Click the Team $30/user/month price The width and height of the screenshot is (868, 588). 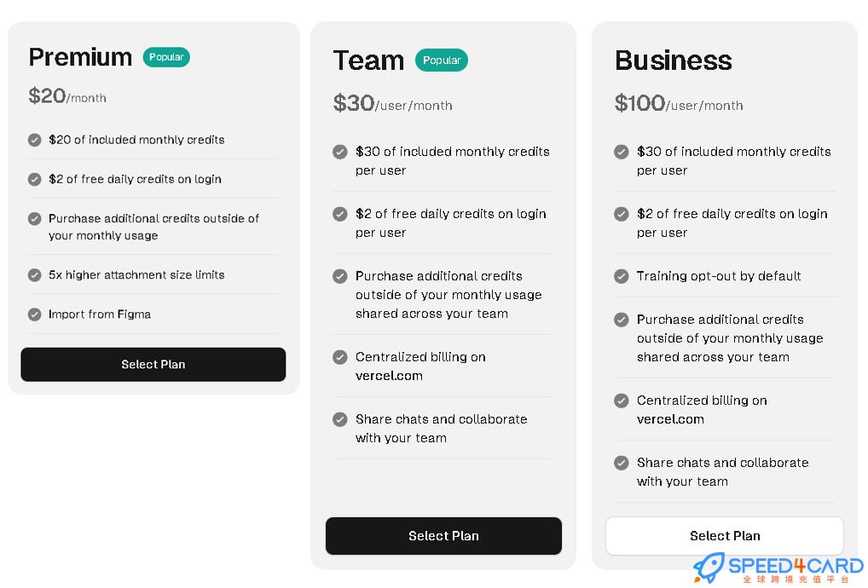[392, 104]
